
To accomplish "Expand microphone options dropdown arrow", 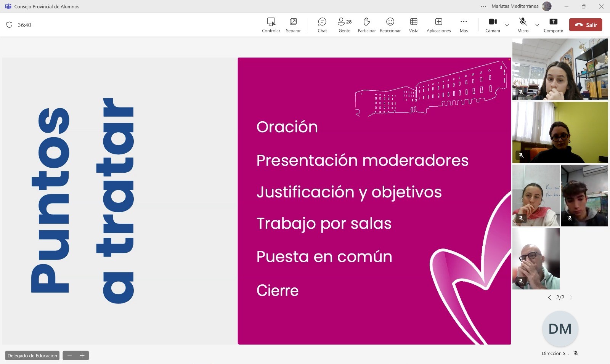I will 537,25.
